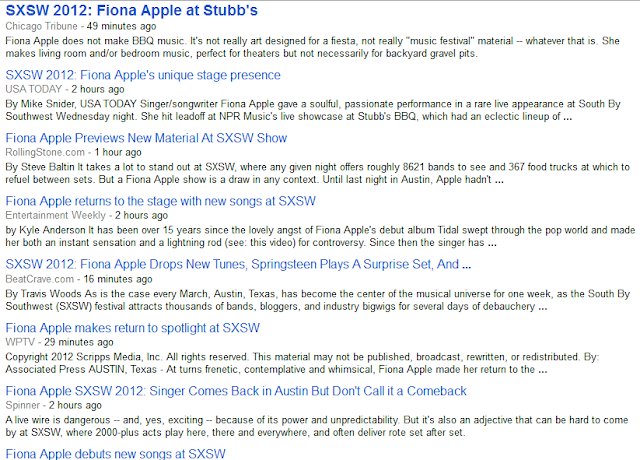Click the '16 minutes ago' timestamp
Screen dimensions: 640x460
(118, 279)
